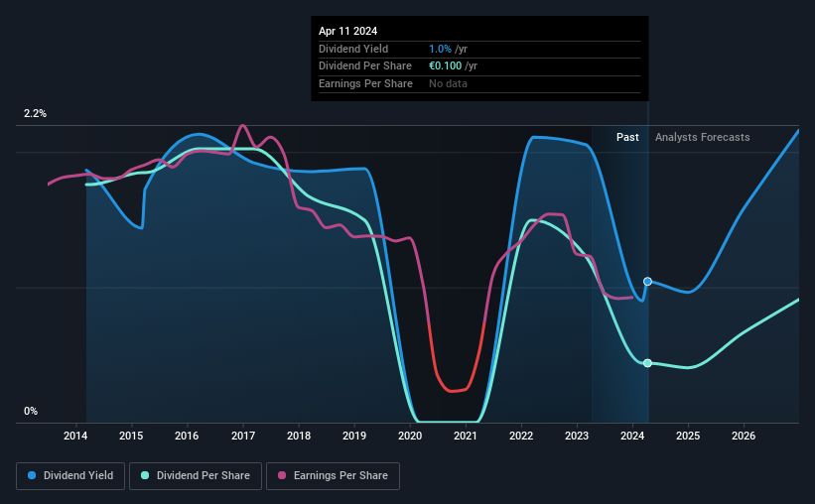Click the 2024 x-axis label
This screenshot has height=504, width=815.
point(632,436)
